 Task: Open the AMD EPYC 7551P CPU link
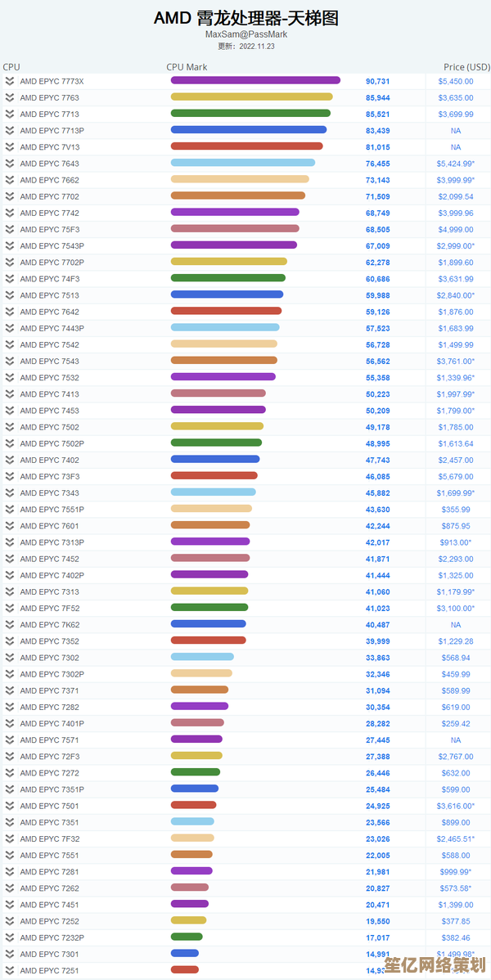[x=52, y=510]
